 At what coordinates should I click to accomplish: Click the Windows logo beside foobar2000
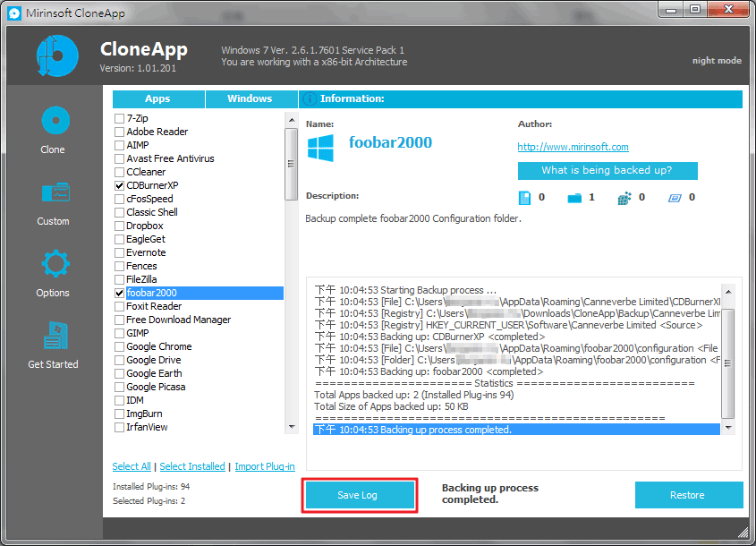coord(320,148)
